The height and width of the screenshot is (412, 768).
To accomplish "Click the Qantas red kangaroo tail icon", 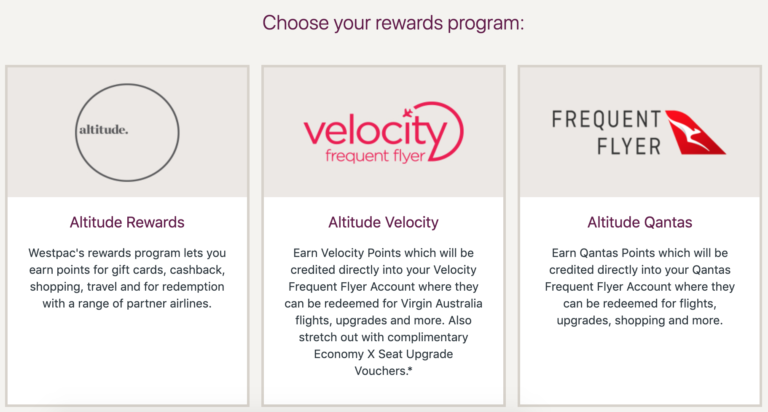I will point(695,132).
